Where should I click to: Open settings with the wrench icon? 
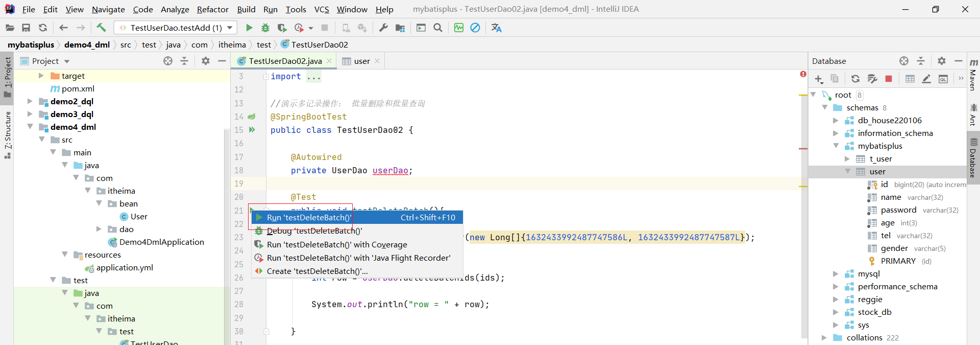[x=383, y=28]
